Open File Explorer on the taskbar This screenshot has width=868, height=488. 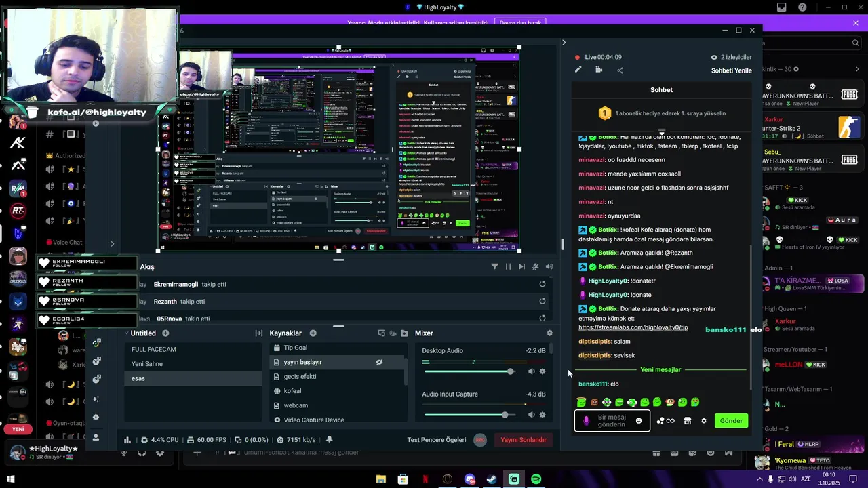[x=381, y=479]
